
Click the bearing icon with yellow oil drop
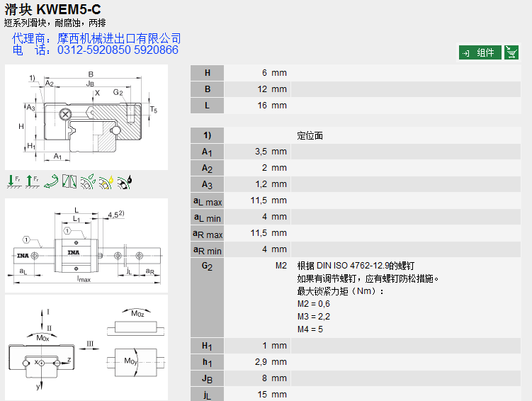pos(106,181)
